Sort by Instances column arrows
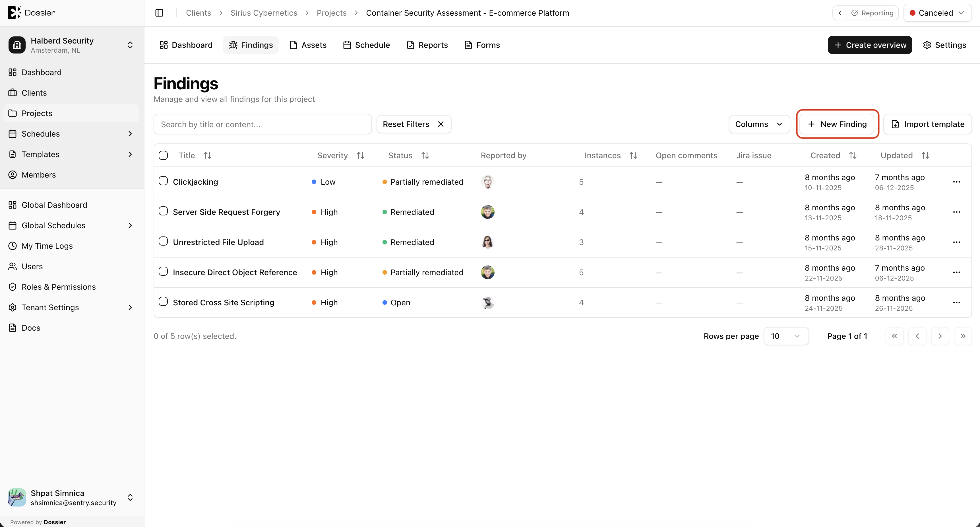980x527 pixels. coord(633,155)
